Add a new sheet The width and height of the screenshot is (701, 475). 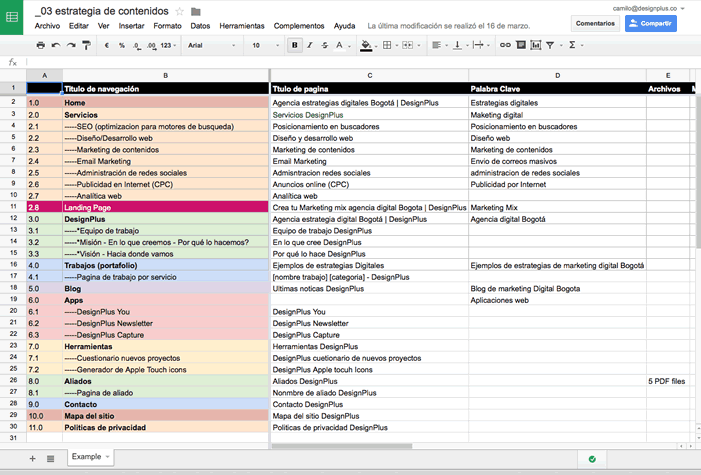click(x=33, y=458)
